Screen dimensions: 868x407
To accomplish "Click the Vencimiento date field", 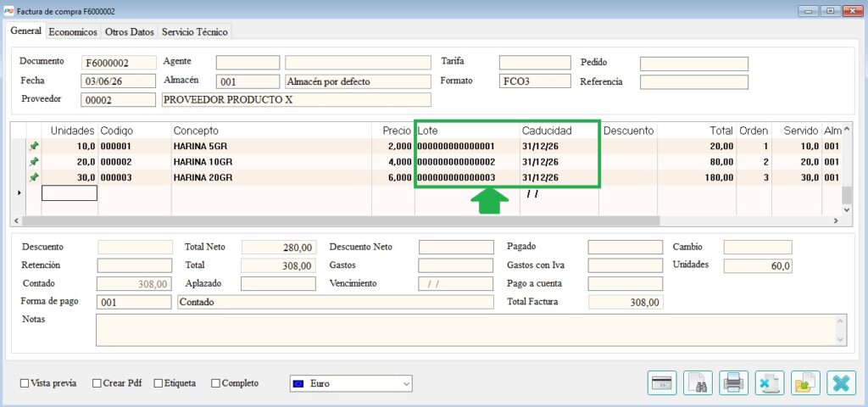I will pyautogui.click(x=455, y=283).
